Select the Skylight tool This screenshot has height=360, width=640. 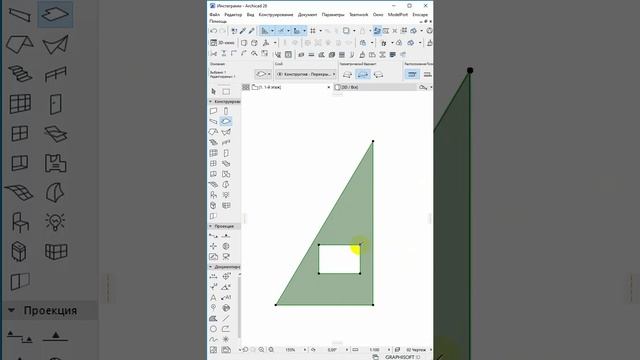(226, 164)
